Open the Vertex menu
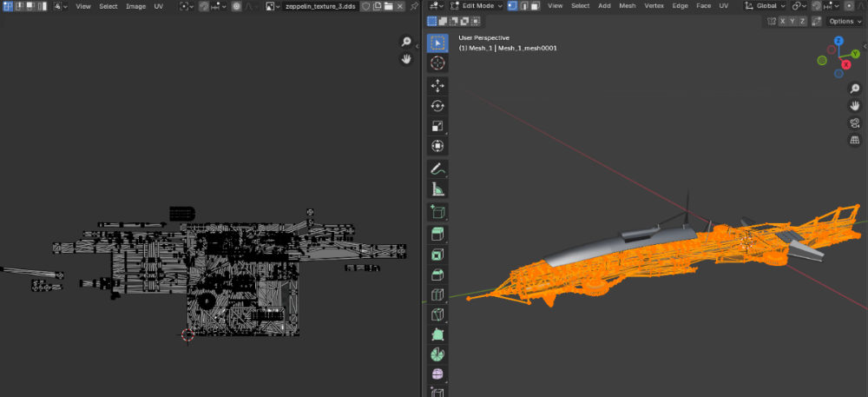868x397 pixels. (654, 5)
